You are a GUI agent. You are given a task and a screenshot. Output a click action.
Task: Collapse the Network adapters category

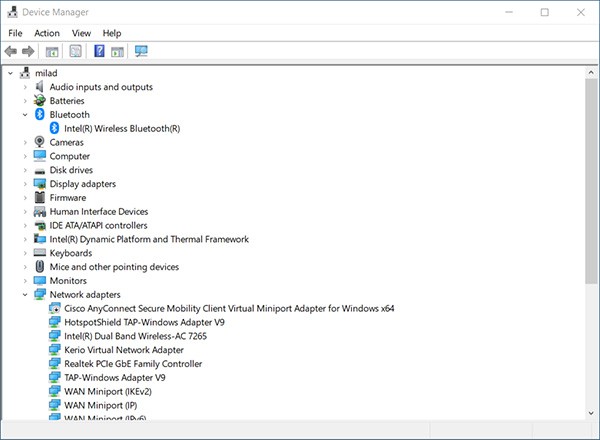(x=25, y=295)
